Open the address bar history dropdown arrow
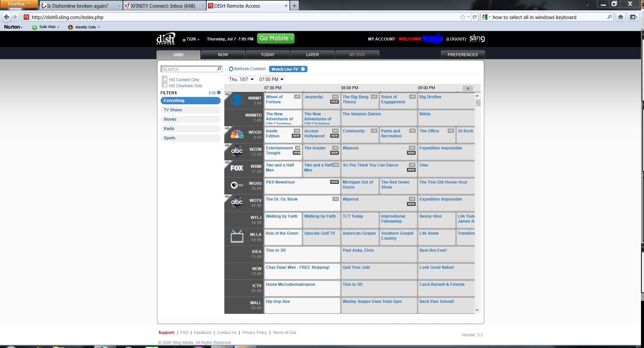This screenshot has width=644, height=348. click(x=468, y=17)
